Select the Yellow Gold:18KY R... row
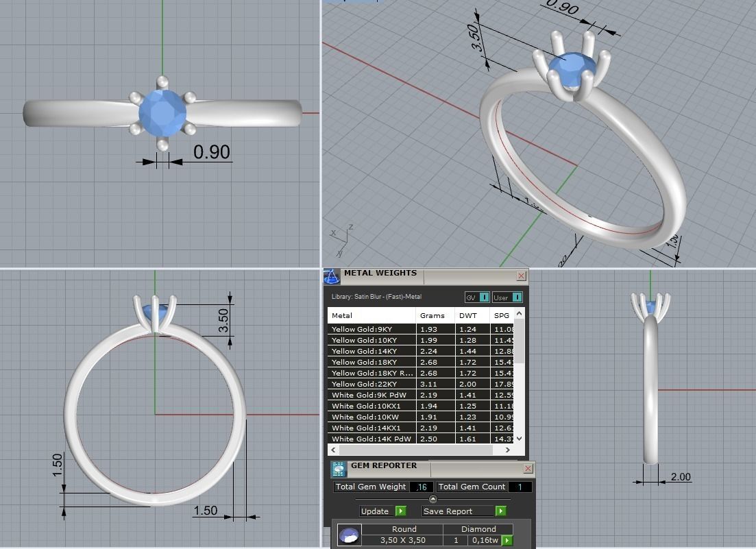This screenshot has height=549, width=756. [x=421, y=373]
